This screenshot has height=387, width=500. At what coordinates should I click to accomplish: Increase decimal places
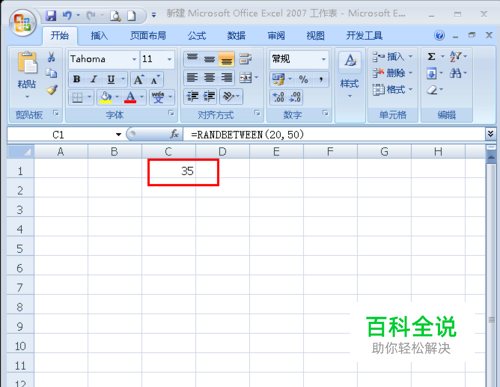278,97
